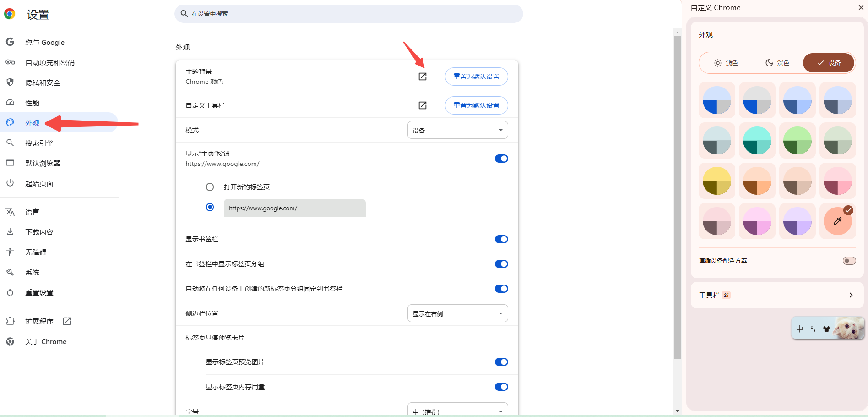Reset 主题背景 with 重置为默认设置 button
The image size is (868, 417).
click(x=477, y=77)
